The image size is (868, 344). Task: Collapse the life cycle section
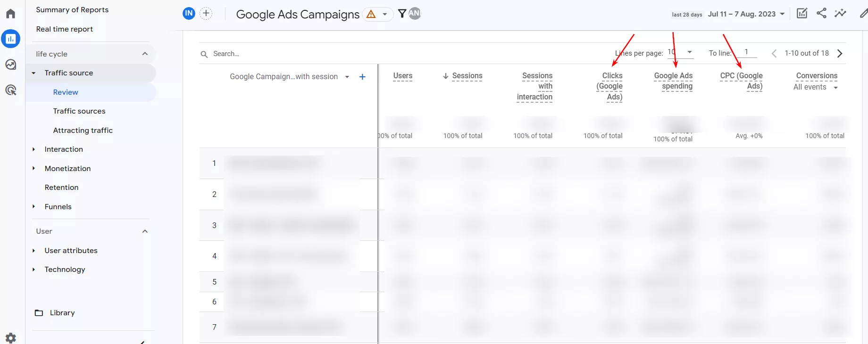(x=145, y=54)
